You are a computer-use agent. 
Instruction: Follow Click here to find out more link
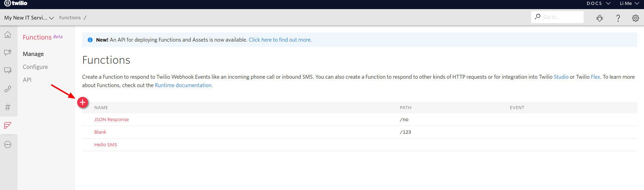coord(280,40)
